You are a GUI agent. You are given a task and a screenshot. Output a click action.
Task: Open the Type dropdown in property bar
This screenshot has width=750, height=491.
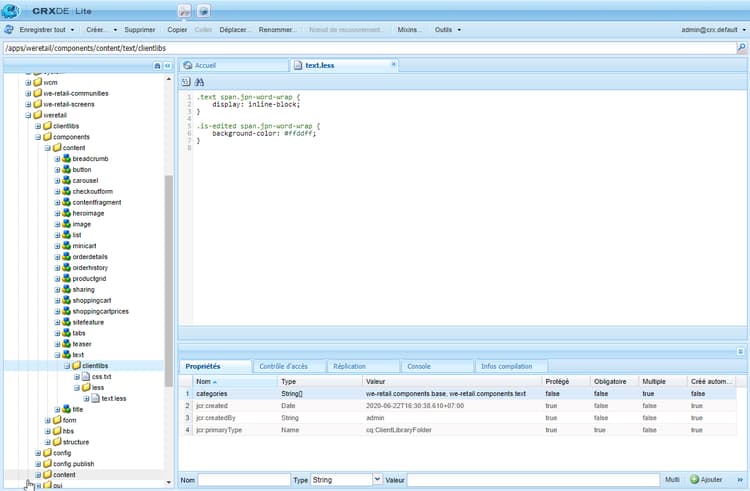coord(376,480)
